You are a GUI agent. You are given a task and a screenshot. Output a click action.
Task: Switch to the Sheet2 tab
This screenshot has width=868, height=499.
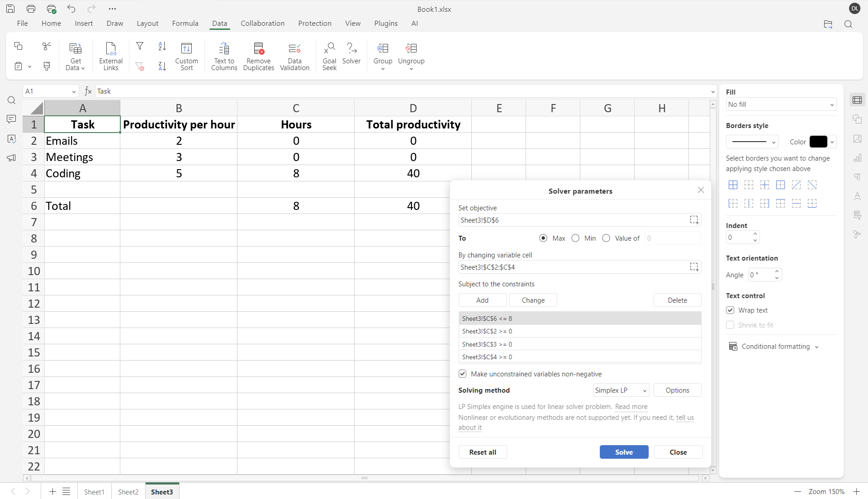[128, 492]
